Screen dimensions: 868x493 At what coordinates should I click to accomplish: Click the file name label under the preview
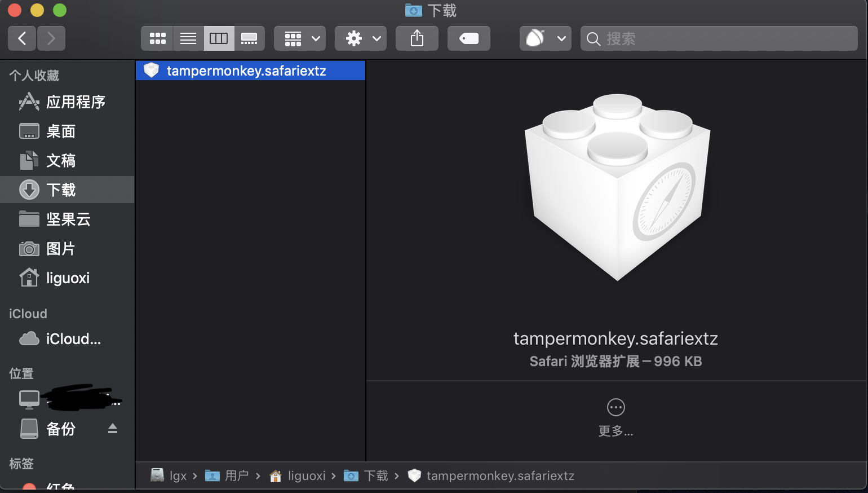tap(615, 338)
